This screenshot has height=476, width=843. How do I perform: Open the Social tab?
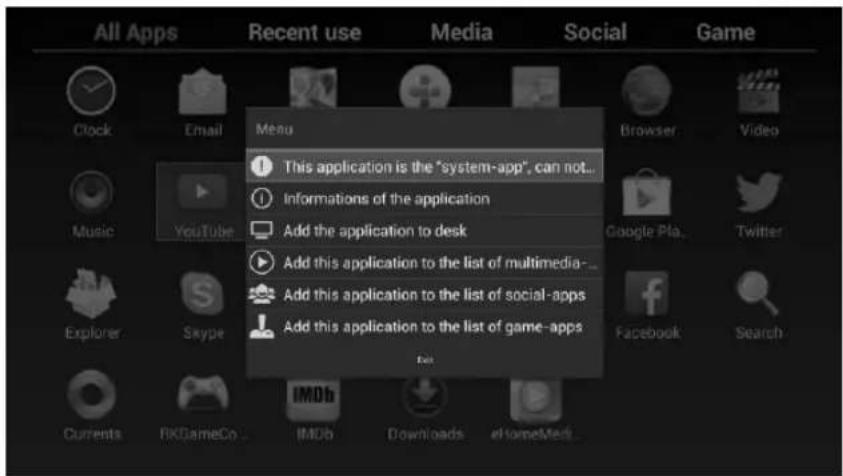pyautogui.click(x=595, y=33)
